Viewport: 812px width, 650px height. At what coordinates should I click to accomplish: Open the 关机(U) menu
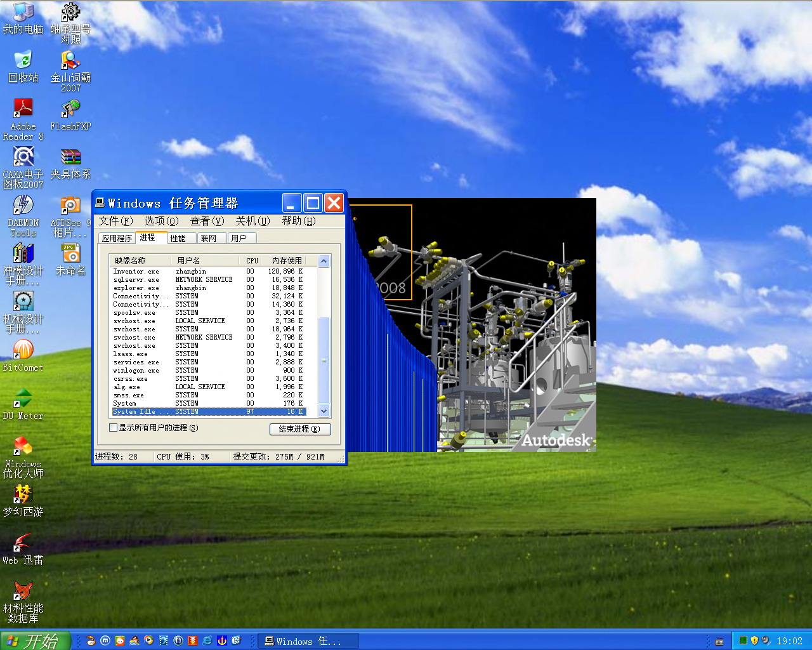click(253, 221)
